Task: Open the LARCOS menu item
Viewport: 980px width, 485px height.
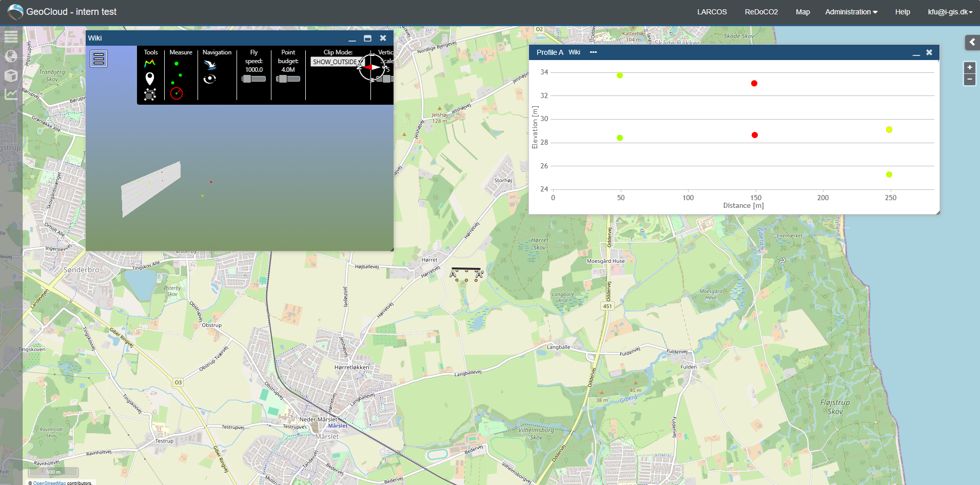Action: point(712,12)
